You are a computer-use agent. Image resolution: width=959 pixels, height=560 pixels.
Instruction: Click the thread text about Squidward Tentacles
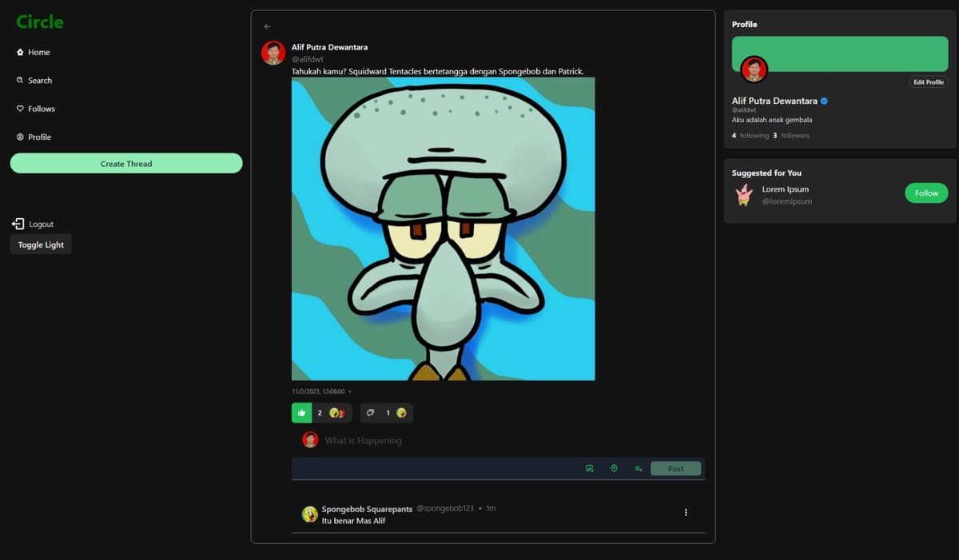pyautogui.click(x=438, y=71)
